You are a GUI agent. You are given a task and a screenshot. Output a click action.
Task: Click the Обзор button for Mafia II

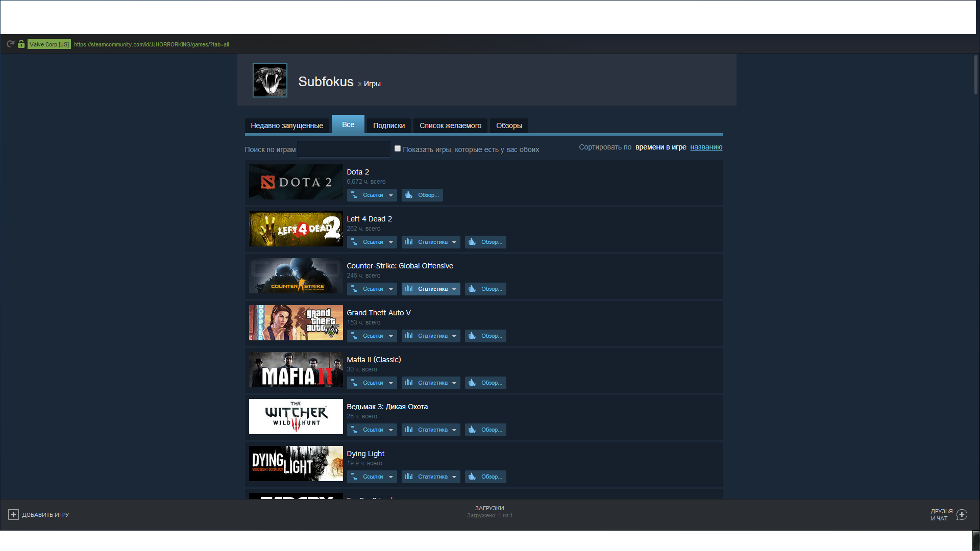pyautogui.click(x=485, y=383)
